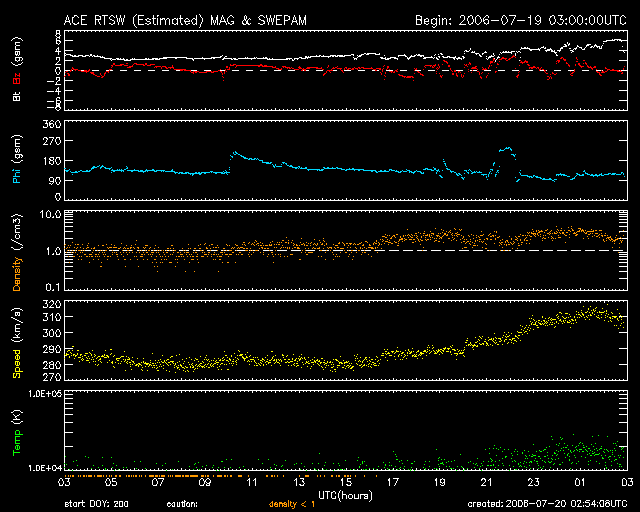Click the orange Density axis label
Screen dimensions: 640x512
point(17,258)
